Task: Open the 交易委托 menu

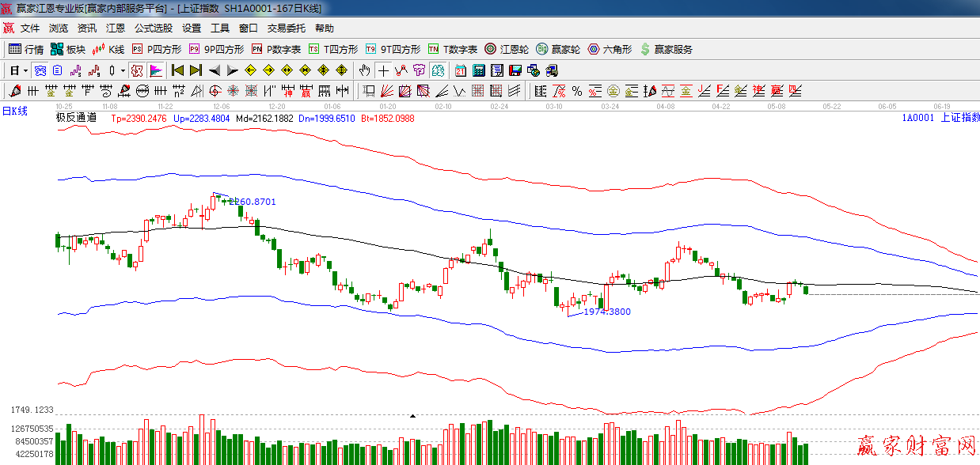Action: coord(286,28)
